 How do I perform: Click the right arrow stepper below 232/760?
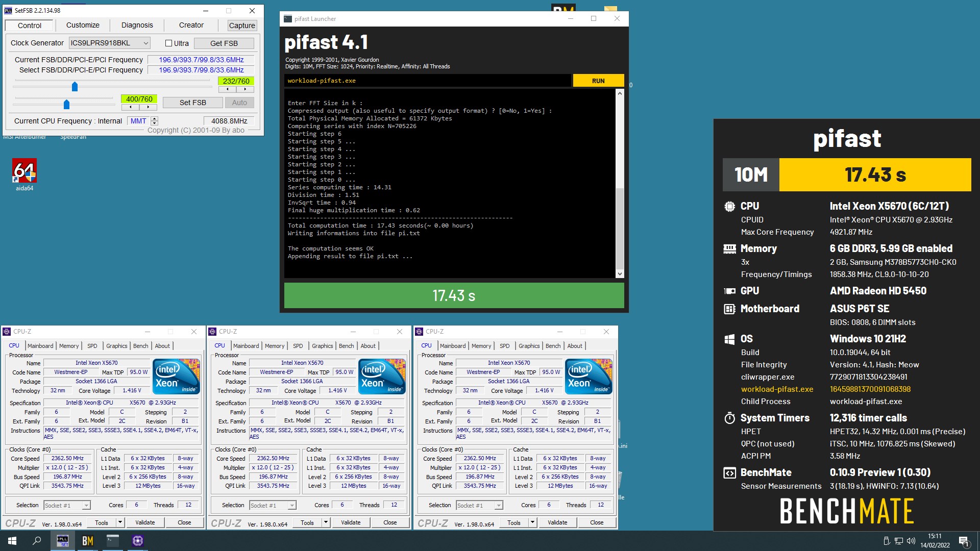click(245, 89)
